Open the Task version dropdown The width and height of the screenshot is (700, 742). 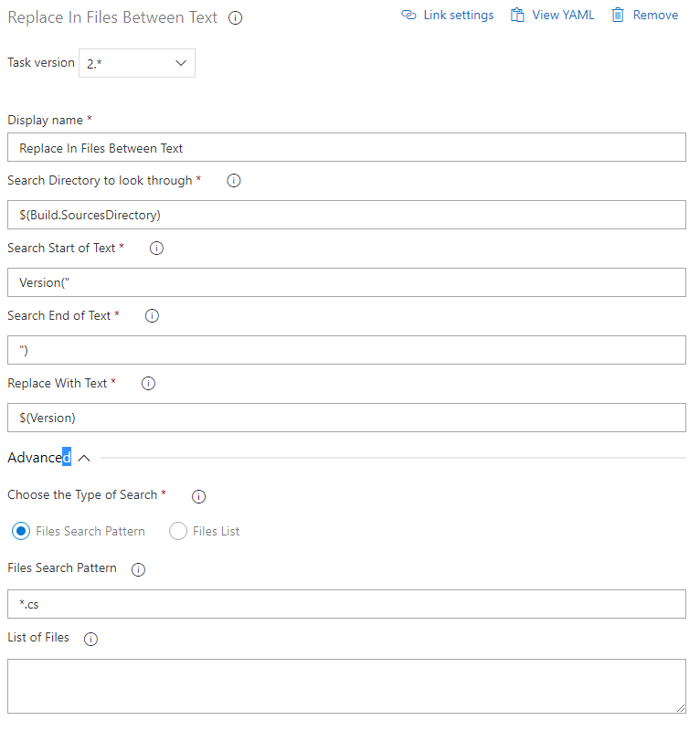pyautogui.click(x=136, y=63)
